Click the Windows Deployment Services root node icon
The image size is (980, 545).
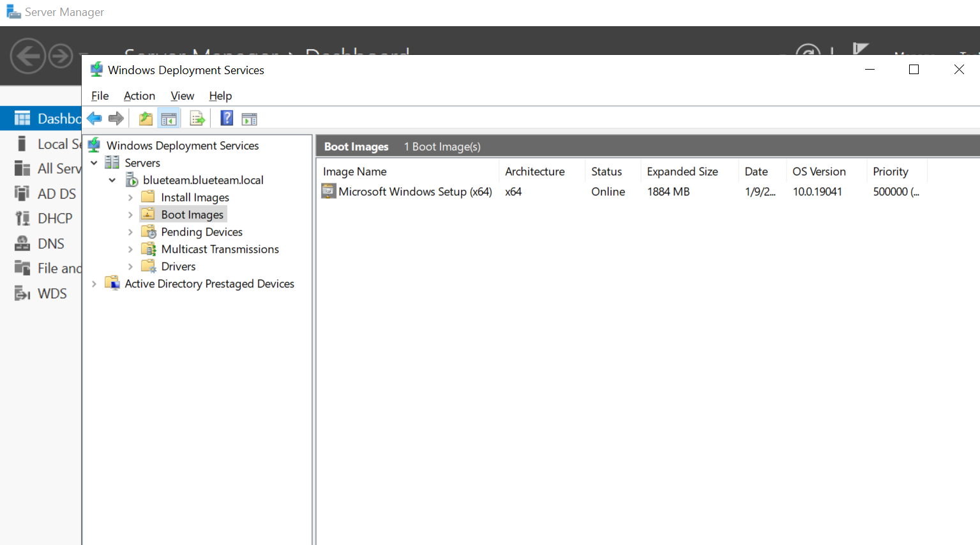click(94, 145)
